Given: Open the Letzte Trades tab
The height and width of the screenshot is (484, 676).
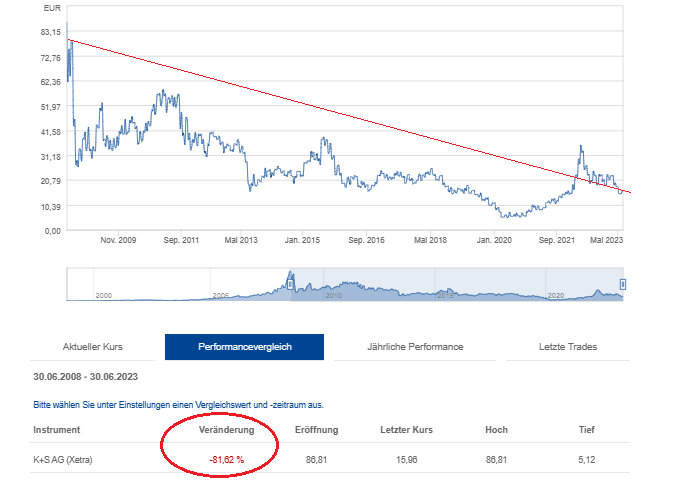Looking at the screenshot, I should pyautogui.click(x=568, y=347).
